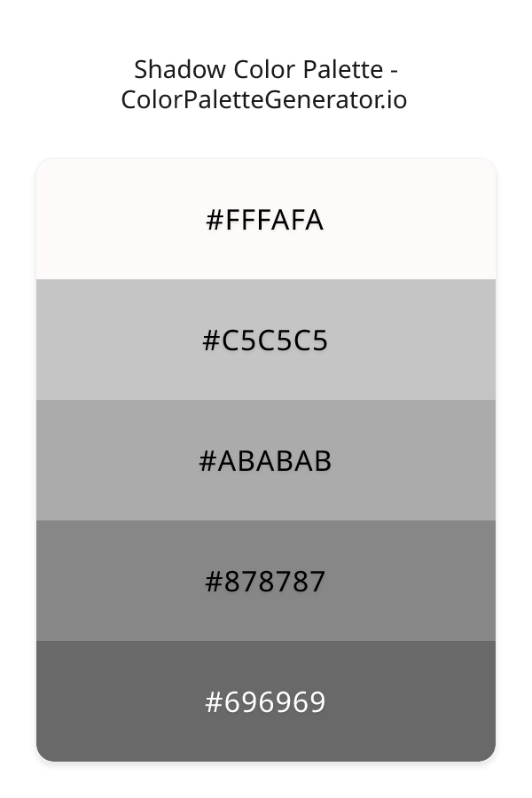Click the dash ending the first heading line
This screenshot has height=798, width=532.
tap(391, 71)
